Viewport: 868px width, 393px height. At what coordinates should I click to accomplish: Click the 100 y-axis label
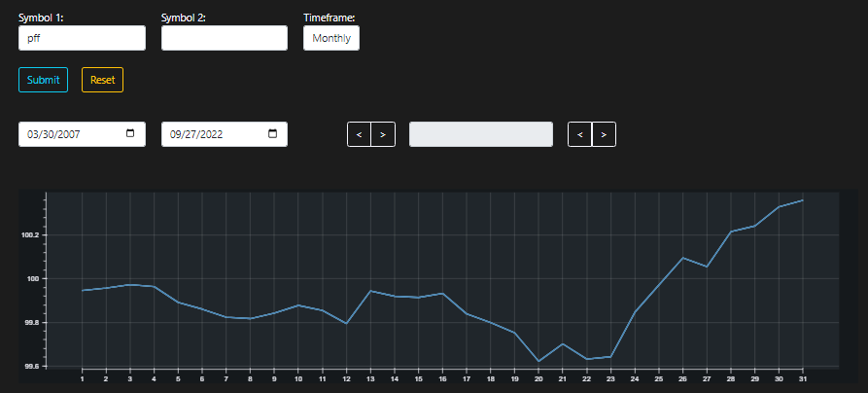coord(34,279)
